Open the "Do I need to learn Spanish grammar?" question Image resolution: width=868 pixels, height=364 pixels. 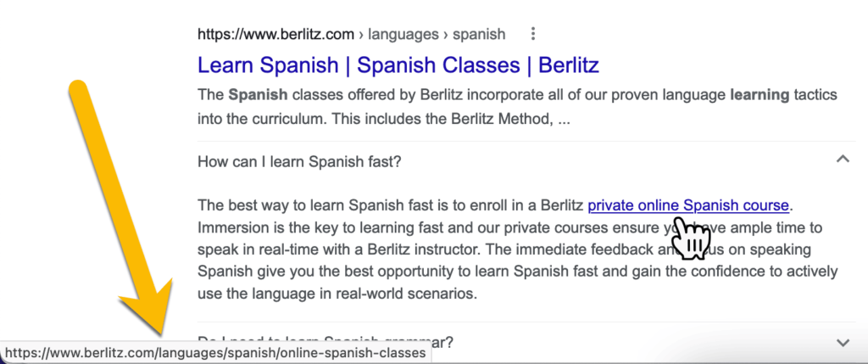pyautogui.click(x=325, y=342)
